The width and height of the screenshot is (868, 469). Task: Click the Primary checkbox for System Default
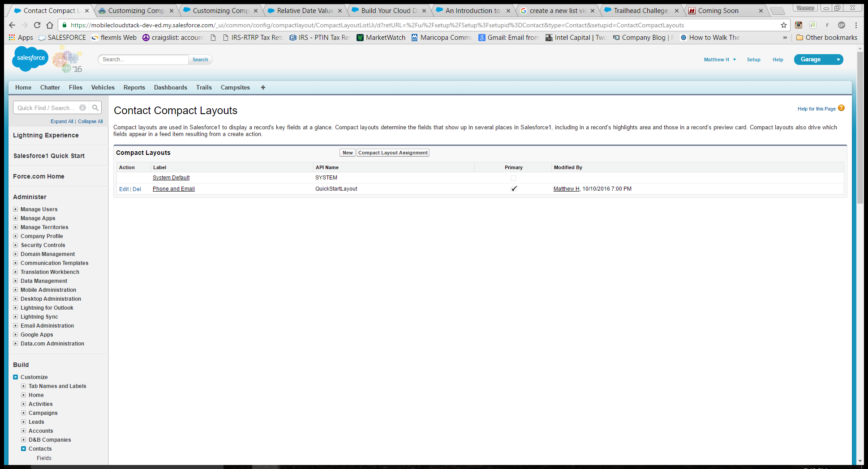pyautogui.click(x=513, y=178)
